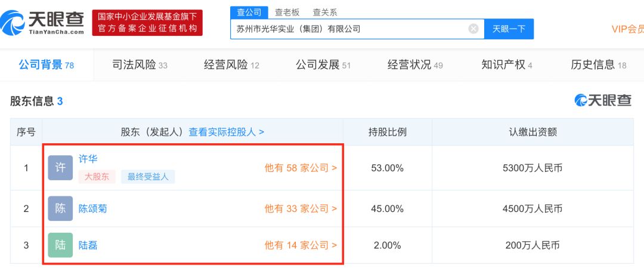Click the avatar icon for 陈颂菊
644x271 pixels.
pos(60,208)
